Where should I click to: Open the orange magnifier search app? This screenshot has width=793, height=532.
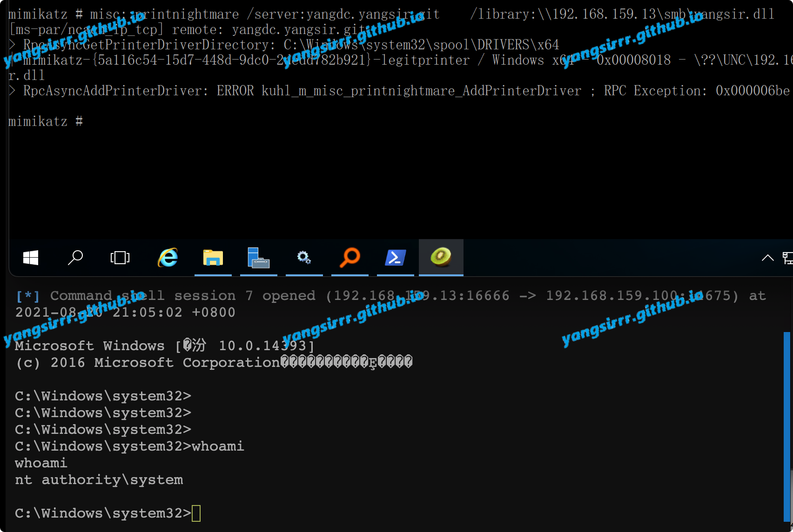click(x=350, y=258)
